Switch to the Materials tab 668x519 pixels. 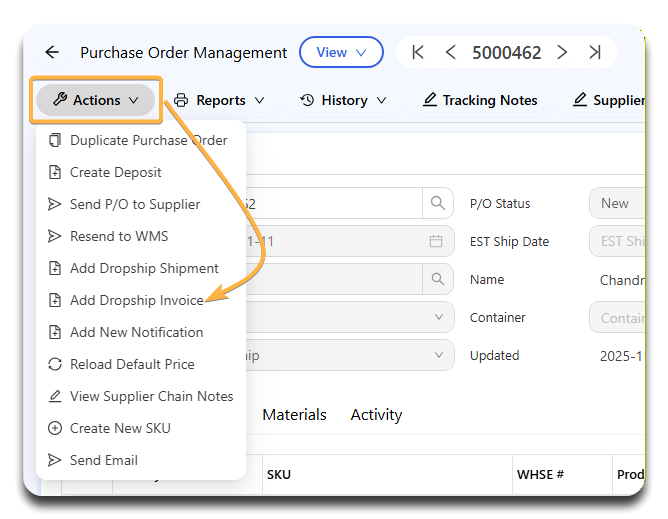(x=294, y=415)
